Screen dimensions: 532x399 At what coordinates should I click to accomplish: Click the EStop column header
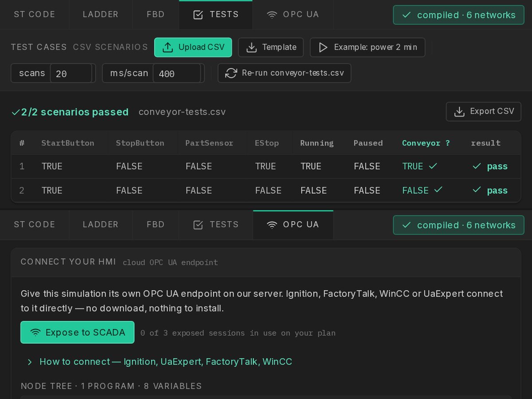click(267, 143)
